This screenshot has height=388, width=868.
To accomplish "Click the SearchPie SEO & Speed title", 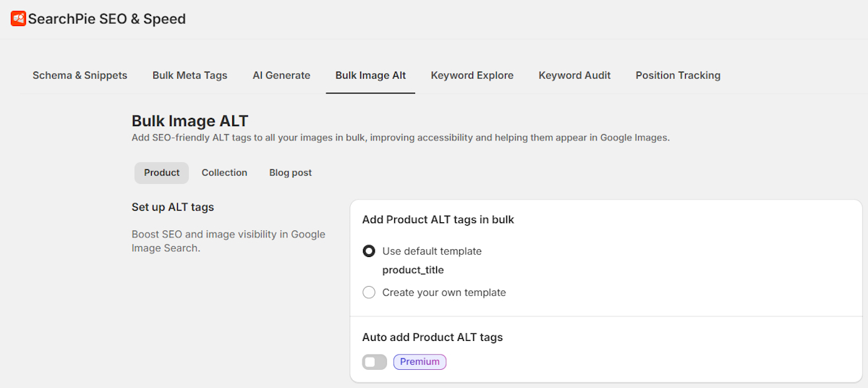I will click(x=107, y=19).
